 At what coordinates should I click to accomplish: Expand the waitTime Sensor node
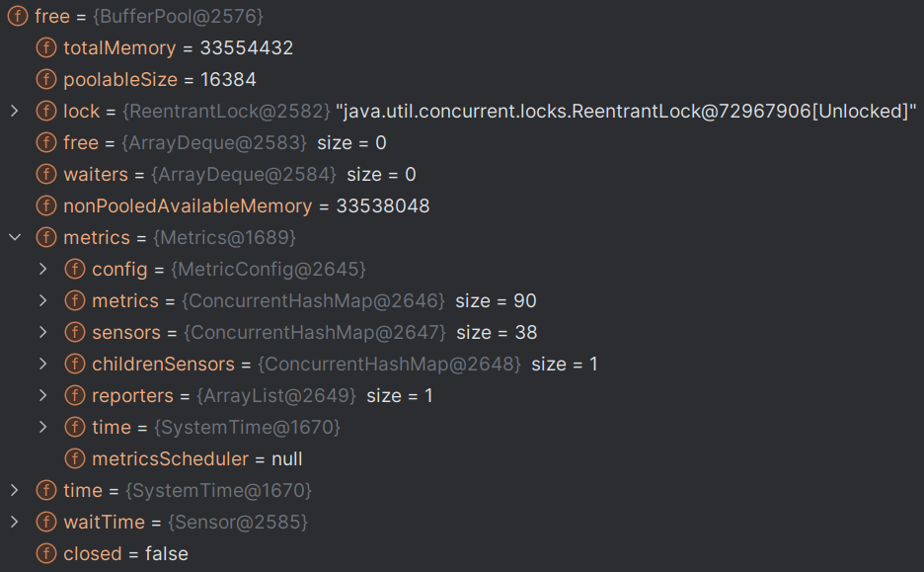(x=15, y=522)
